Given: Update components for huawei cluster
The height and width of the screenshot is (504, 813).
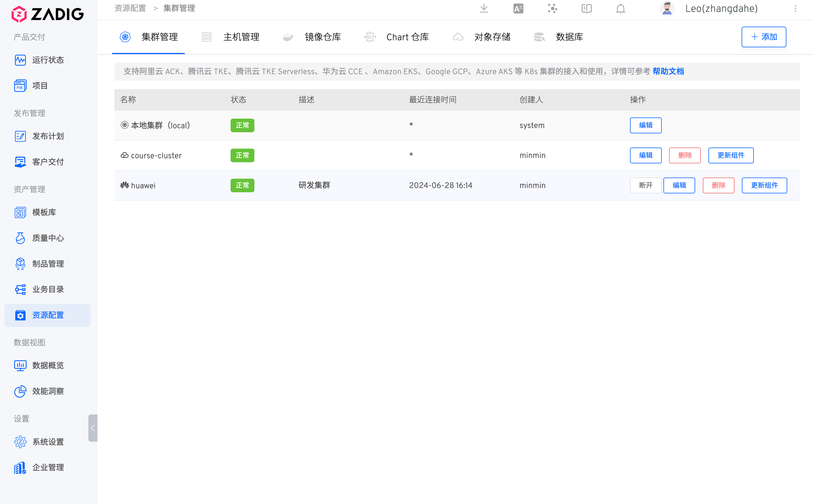Looking at the screenshot, I should coord(764,185).
